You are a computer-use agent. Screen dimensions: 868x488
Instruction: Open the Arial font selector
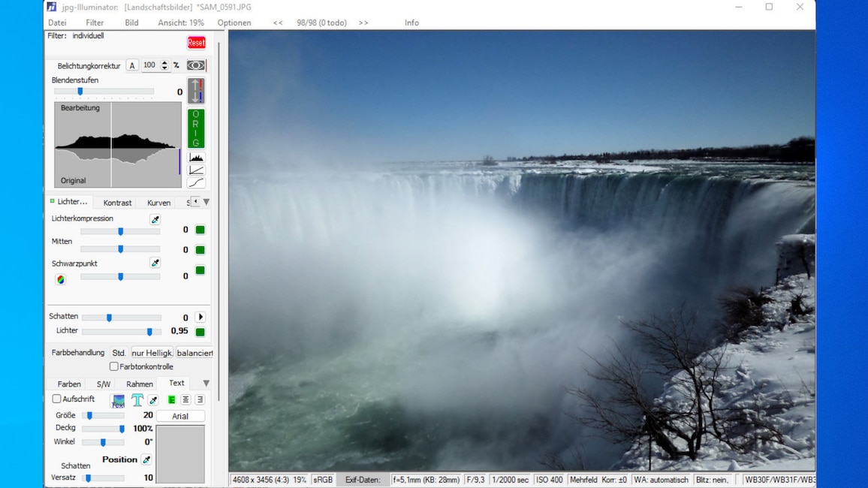coord(180,416)
